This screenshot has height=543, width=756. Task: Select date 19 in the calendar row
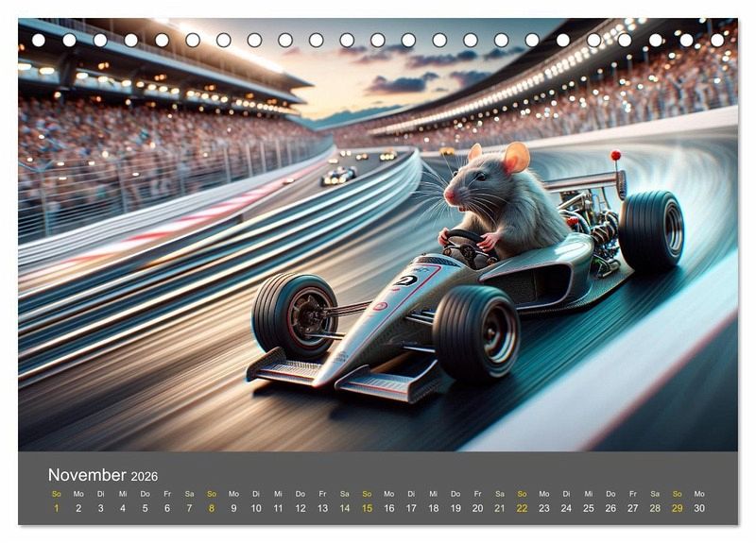[x=455, y=508]
